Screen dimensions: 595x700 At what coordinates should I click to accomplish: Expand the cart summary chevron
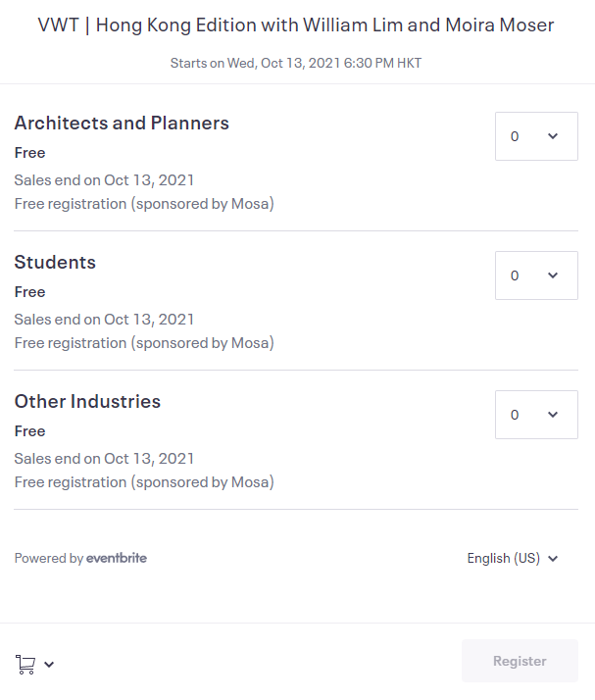49,665
